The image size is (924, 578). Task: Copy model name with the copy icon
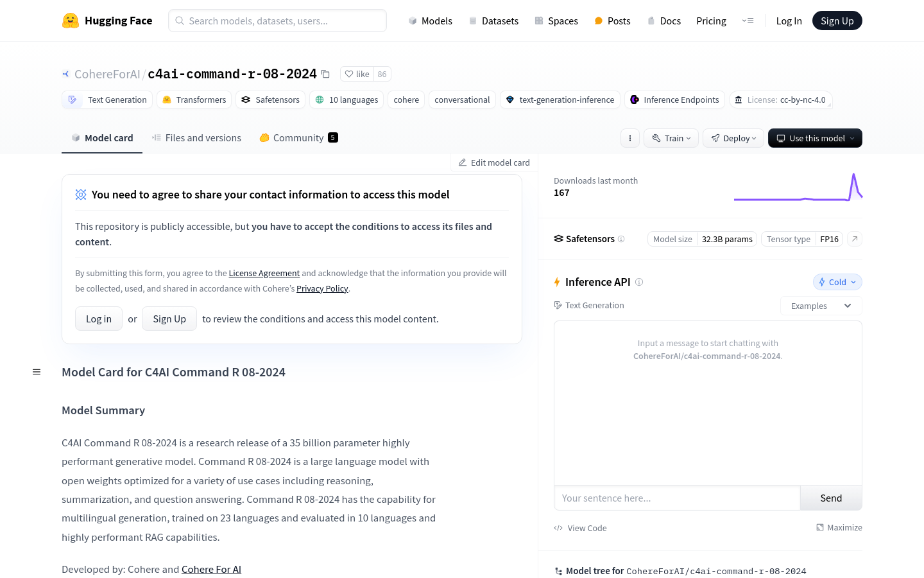coord(325,74)
